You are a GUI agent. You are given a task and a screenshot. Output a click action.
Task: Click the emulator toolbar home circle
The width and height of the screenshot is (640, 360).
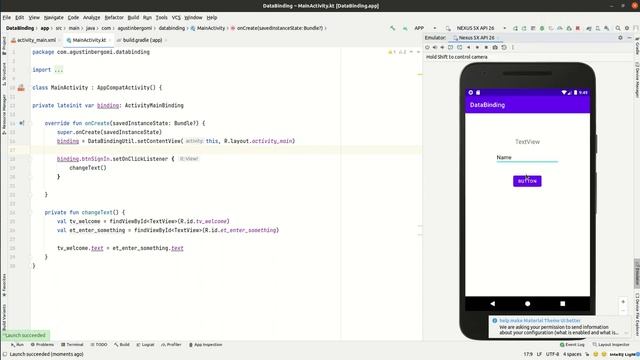point(477,47)
